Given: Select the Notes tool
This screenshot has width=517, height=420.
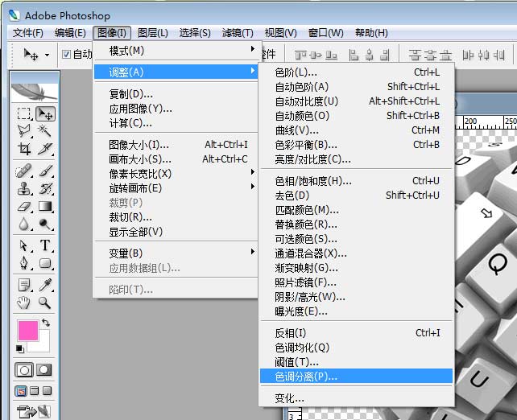Looking at the screenshot, I should (24, 285).
